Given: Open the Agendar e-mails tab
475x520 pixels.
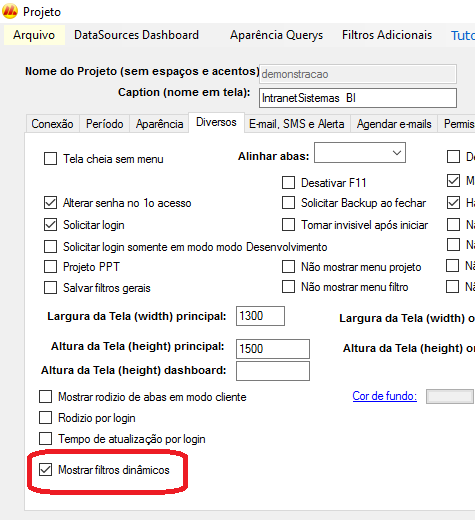Looking at the screenshot, I should pos(394,124).
